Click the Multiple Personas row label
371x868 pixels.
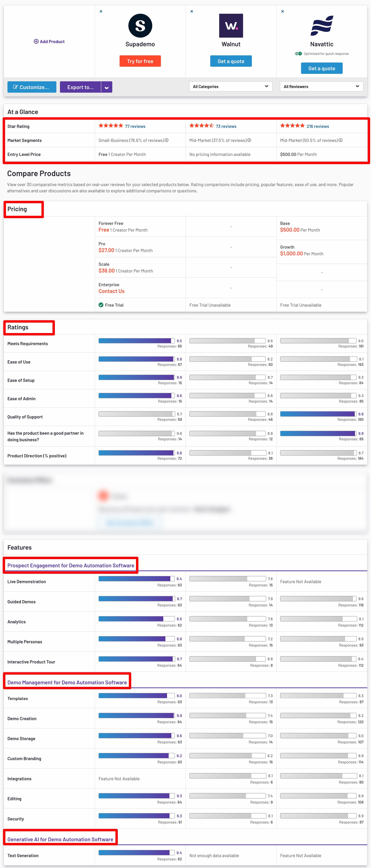point(25,642)
